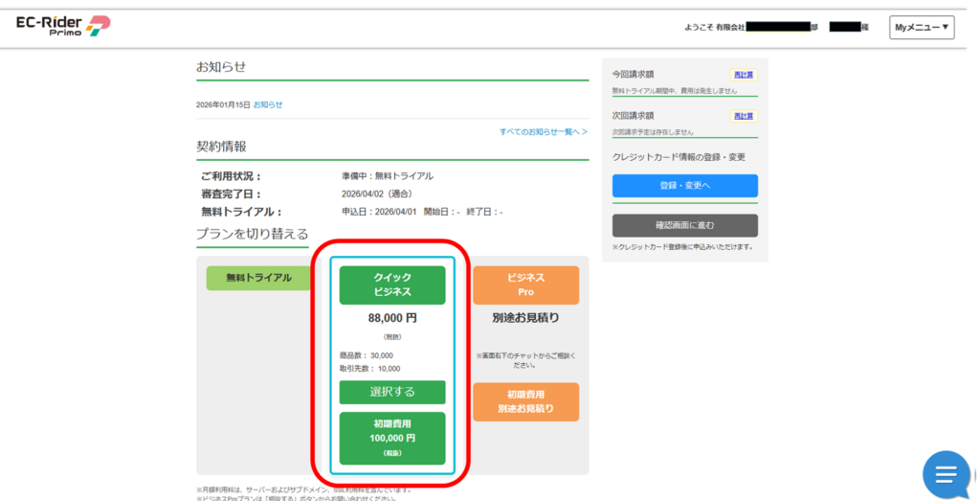Click the green 選択する button

click(392, 392)
